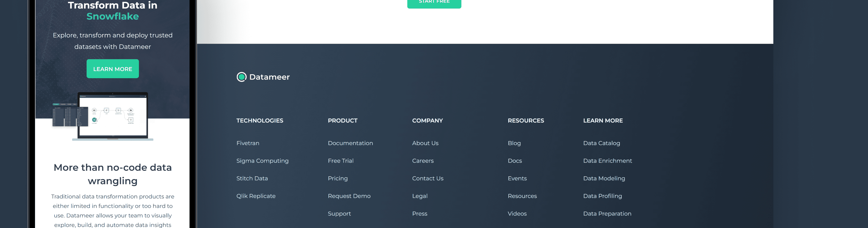
Task: Open the Blog under Resources
Action: click(514, 143)
